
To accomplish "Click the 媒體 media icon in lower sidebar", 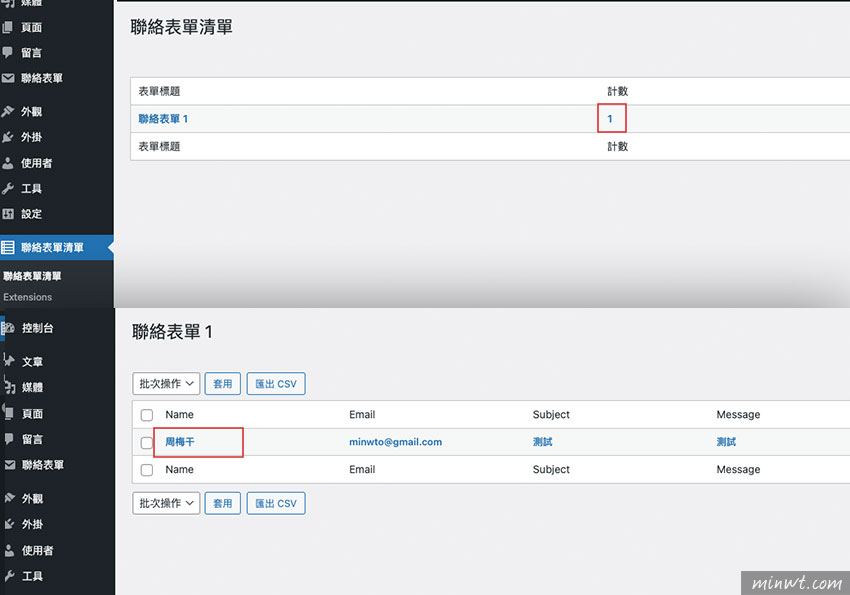I will tap(10, 387).
